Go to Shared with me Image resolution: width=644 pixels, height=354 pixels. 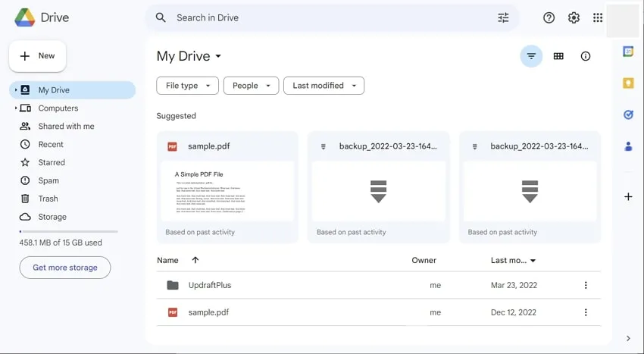pyautogui.click(x=66, y=127)
